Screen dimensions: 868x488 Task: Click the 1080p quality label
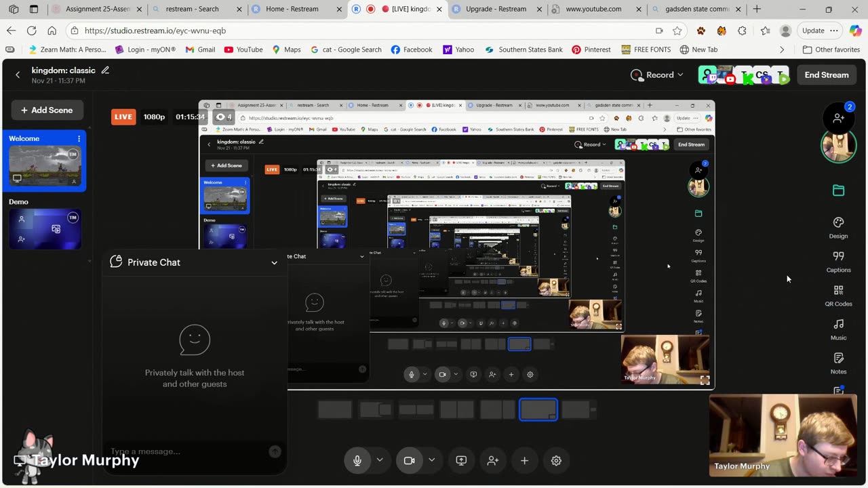[154, 117]
